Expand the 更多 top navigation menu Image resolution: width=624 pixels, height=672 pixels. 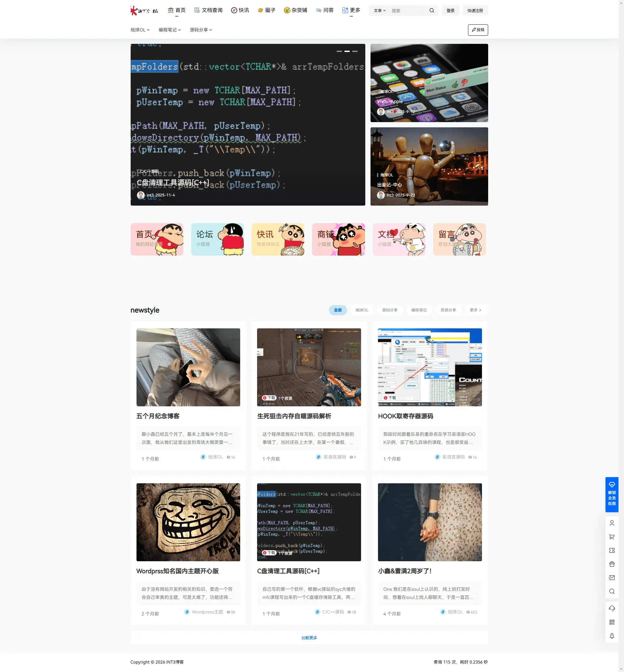pyautogui.click(x=351, y=10)
